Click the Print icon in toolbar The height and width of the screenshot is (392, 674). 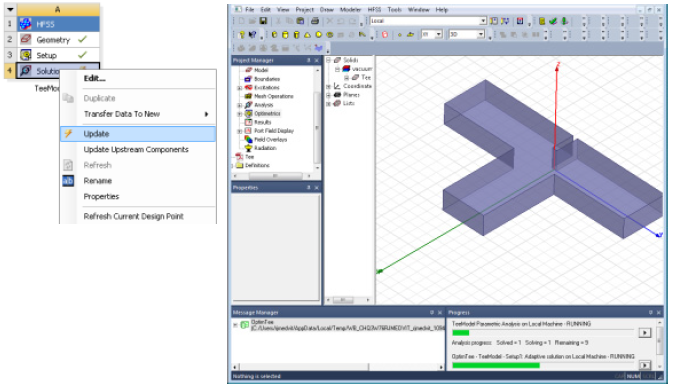tap(315, 21)
